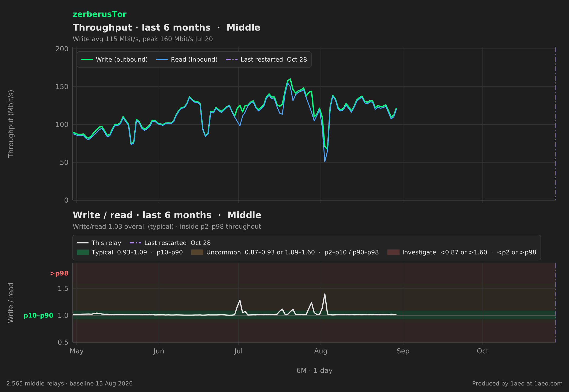Click the Typical 0.93–1.09 legend text
Screen dimensions: 569x392
tap(137, 252)
